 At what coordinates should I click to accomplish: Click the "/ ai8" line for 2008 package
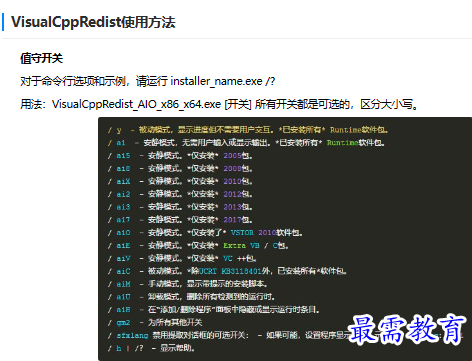pos(180,169)
